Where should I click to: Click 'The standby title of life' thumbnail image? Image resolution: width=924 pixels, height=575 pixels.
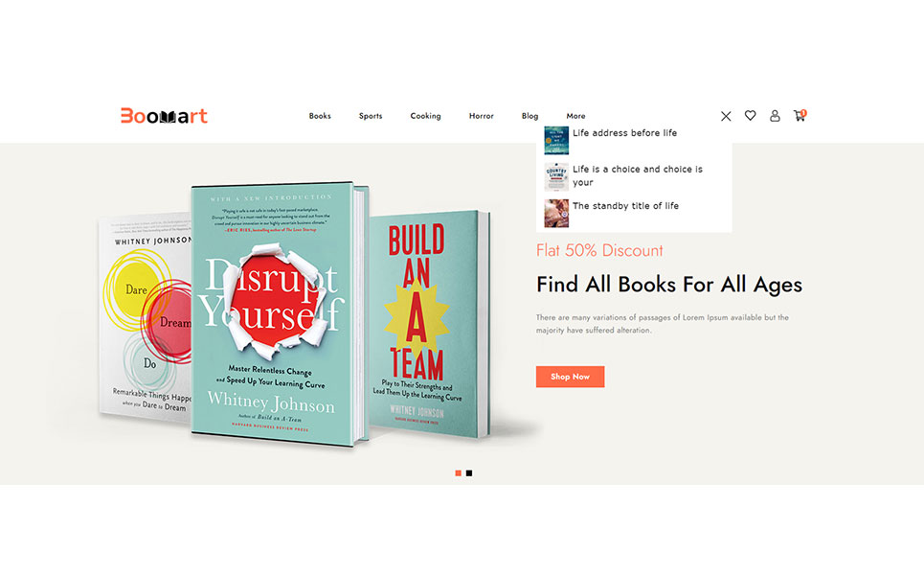coord(556,213)
